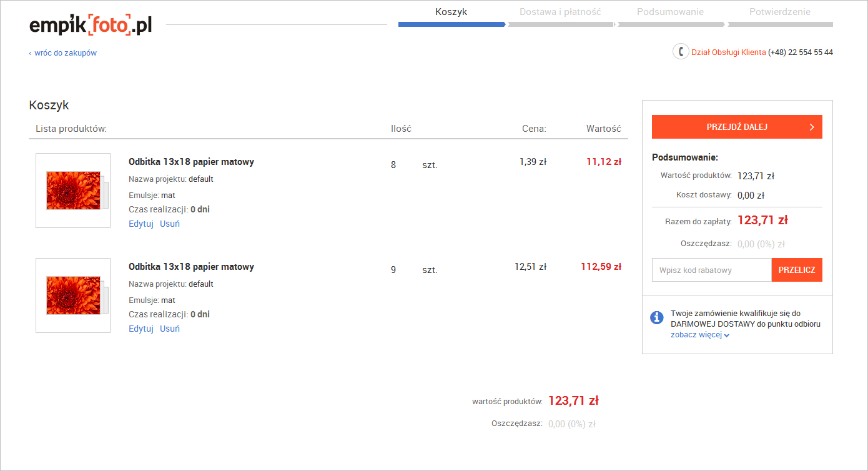Click the blue info icon for free delivery
The width and height of the screenshot is (868, 471).
point(656,317)
